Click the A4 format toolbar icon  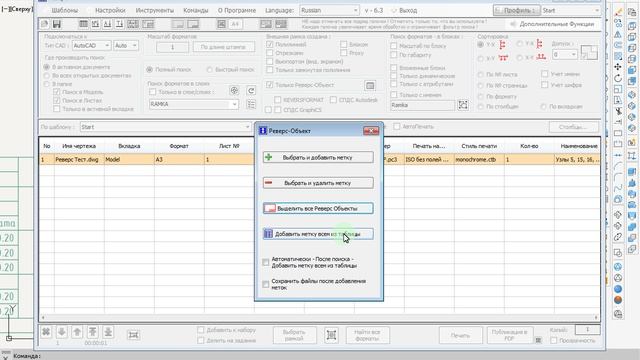[235, 24]
